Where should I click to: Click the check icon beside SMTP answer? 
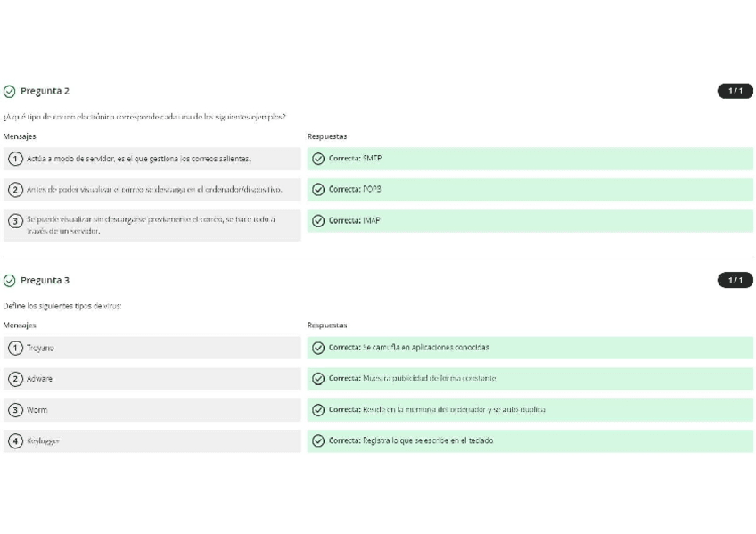click(318, 159)
